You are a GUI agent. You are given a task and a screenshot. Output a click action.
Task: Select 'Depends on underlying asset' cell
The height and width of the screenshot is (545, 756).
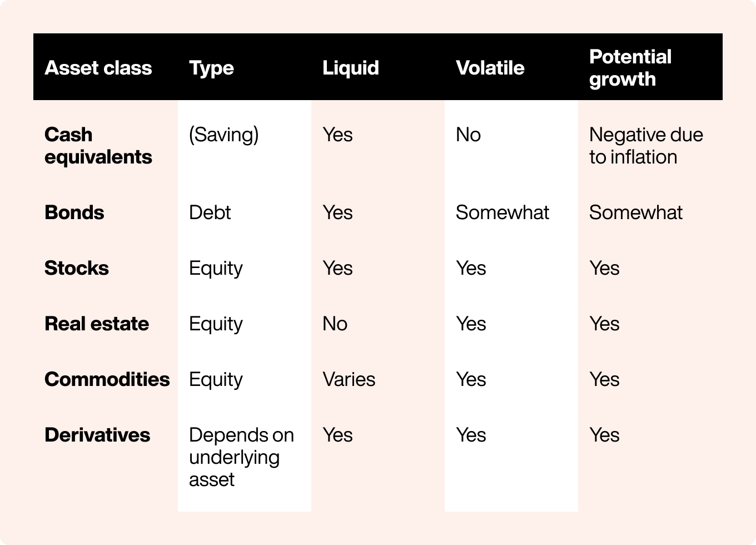[242, 457]
